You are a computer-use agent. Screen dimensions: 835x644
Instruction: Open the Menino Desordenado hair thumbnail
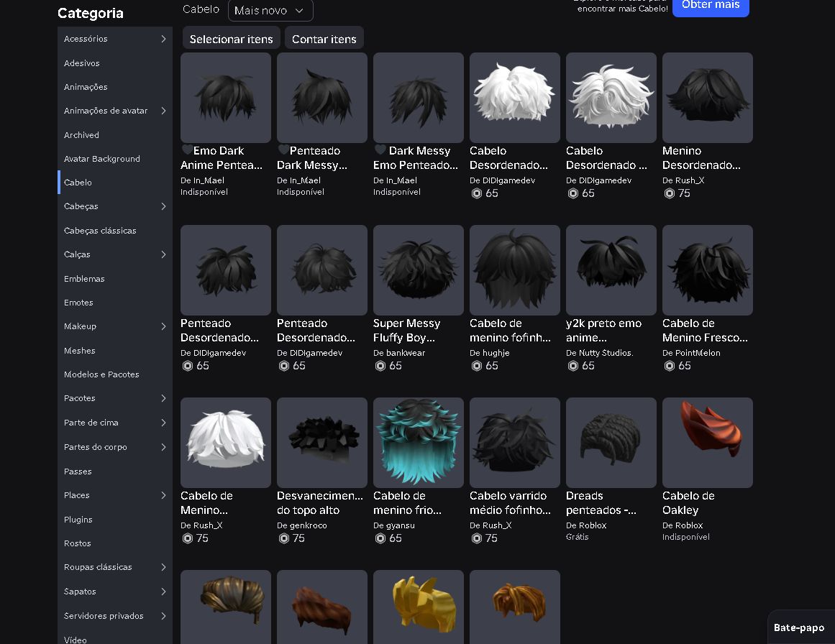pos(708,98)
